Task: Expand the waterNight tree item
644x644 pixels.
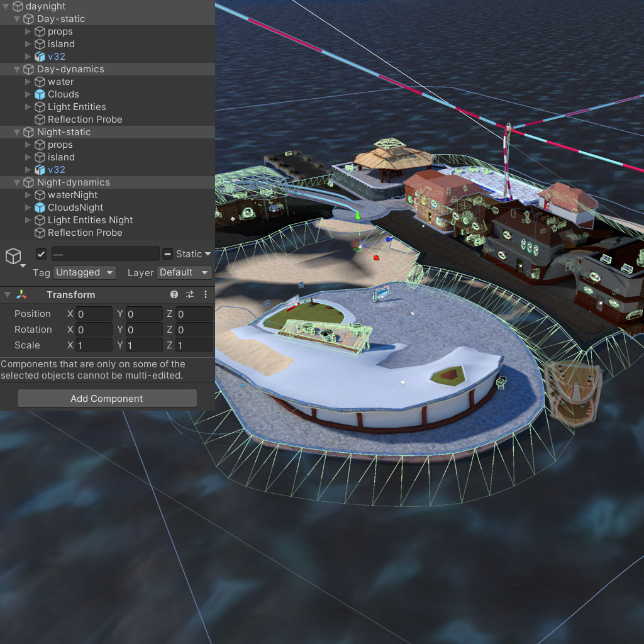Action: click(x=28, y=195)
